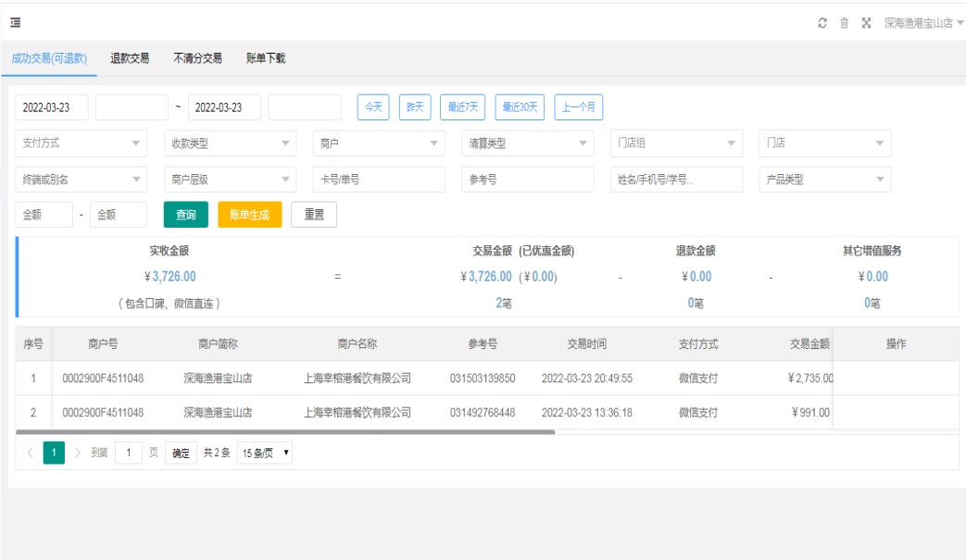The width and height of the screenshot is (966, 560).
Task: Select the 上一个月 date shortcut
Action: (579, 107)
